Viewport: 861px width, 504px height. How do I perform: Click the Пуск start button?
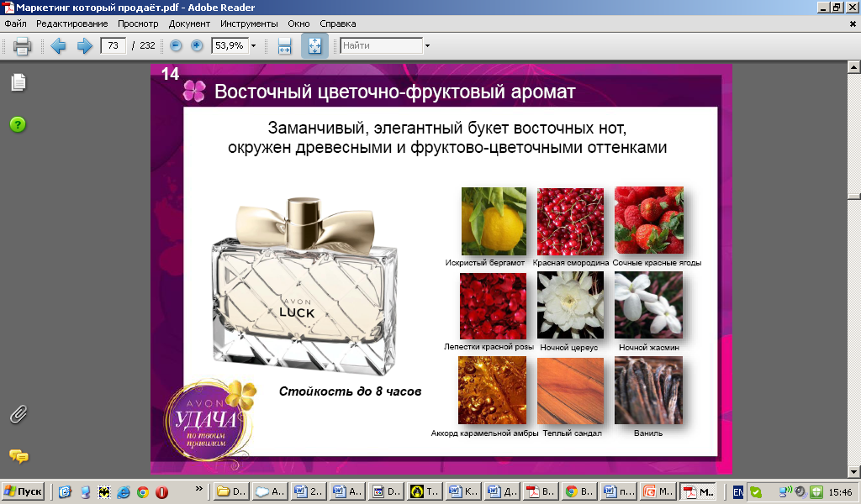pyautogui.click(x=23, y=491)
